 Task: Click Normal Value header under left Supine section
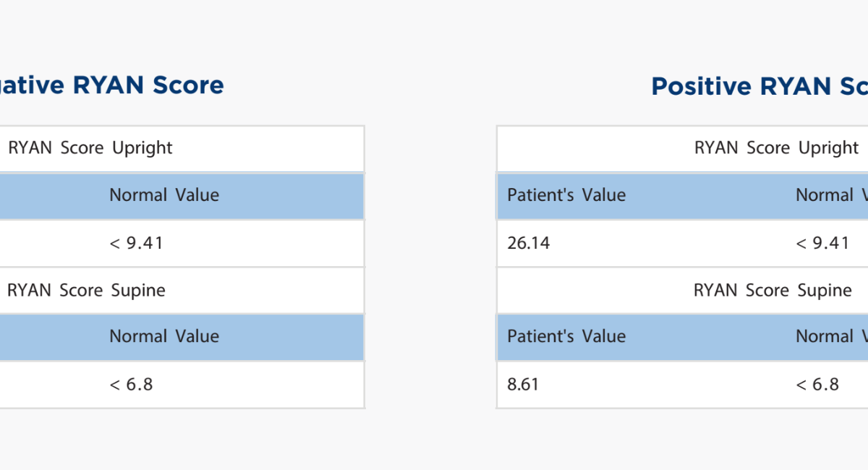(164, 336)
